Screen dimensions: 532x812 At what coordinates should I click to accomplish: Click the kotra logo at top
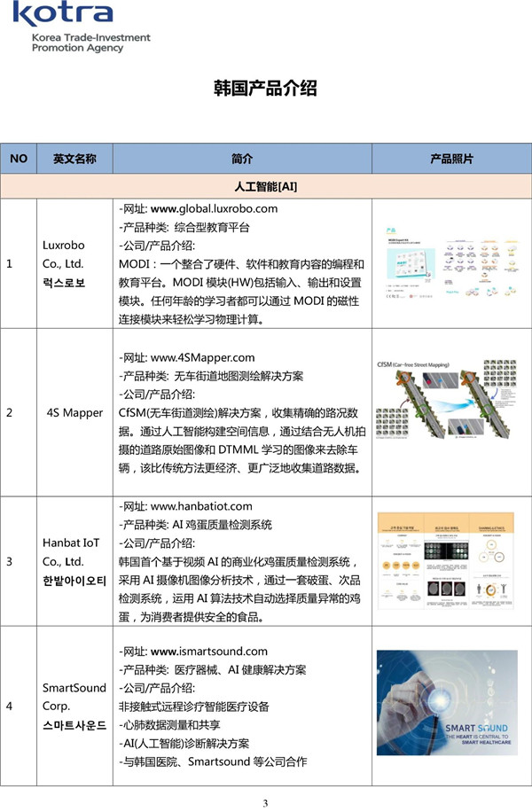(63, 13)
